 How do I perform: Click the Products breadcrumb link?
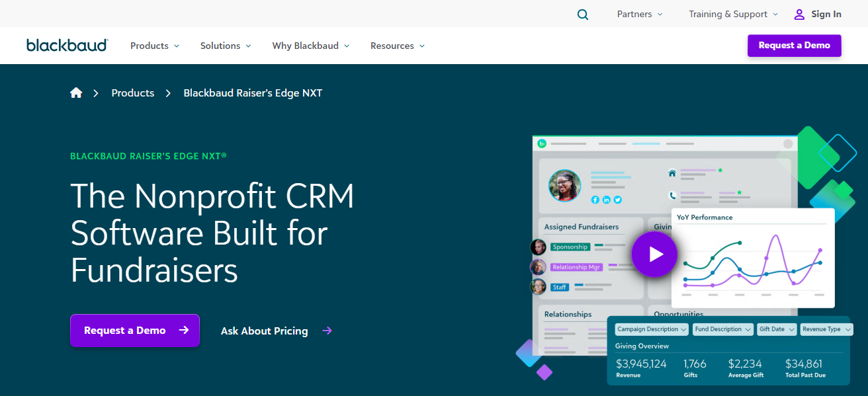tap(133, 93)
